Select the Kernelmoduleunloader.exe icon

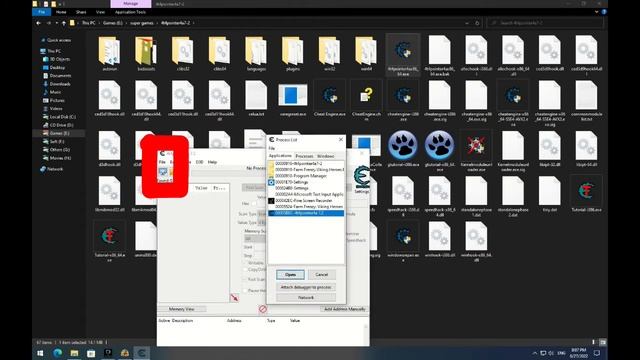(x=476, y=145)
